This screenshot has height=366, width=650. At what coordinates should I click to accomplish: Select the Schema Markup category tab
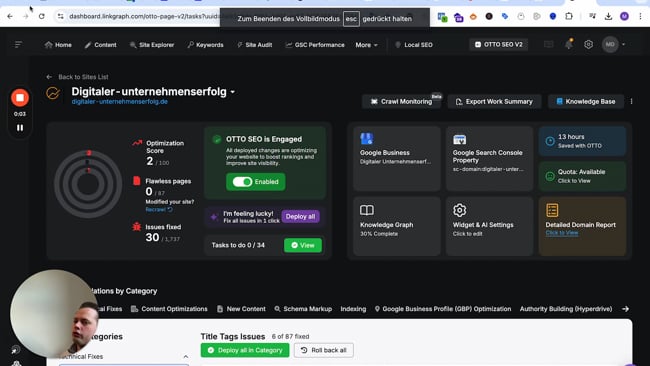click(x=303, y=309)
